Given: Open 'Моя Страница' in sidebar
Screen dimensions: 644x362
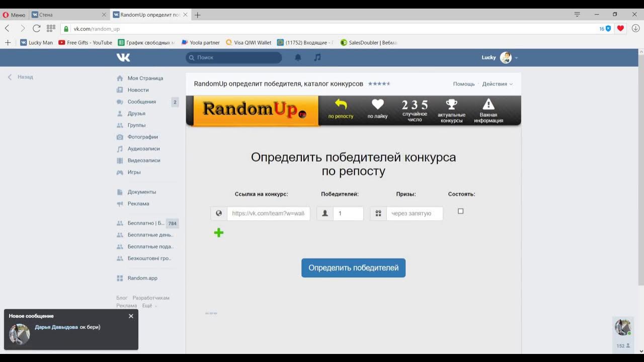Looking at the screenshot, I should pos(145,78).
